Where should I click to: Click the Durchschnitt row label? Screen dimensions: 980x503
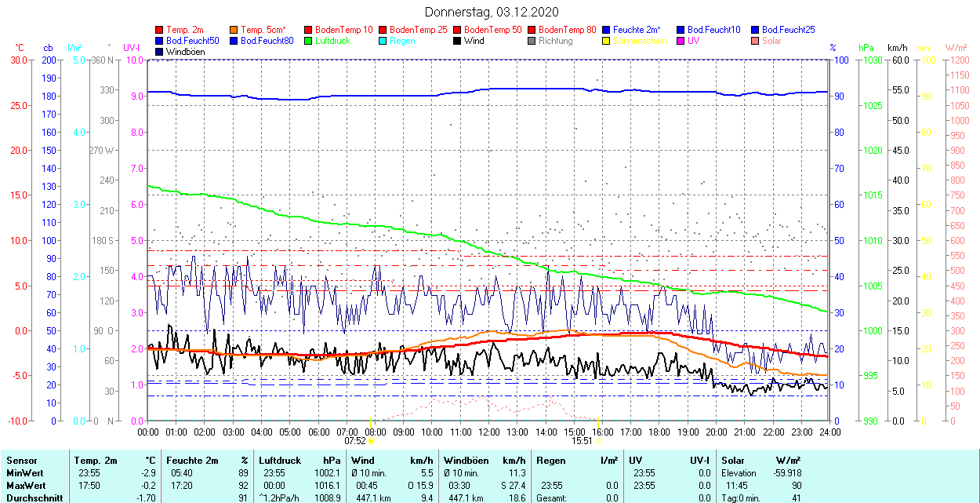pos(32,498)
